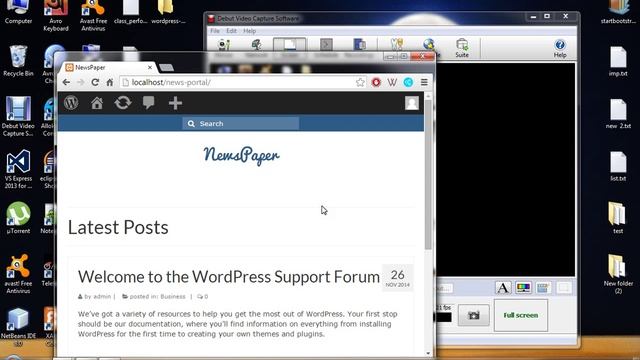Open the WordPress logo menu in admin bar
The width and height of the screenshot is (640, 360).
pyautogui.click(x=71, y=103)
